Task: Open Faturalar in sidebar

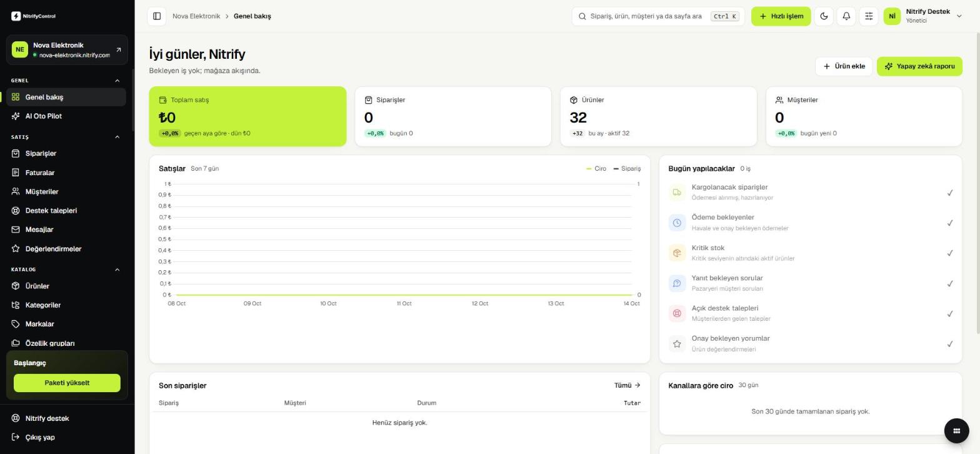Action: [66, 173]
